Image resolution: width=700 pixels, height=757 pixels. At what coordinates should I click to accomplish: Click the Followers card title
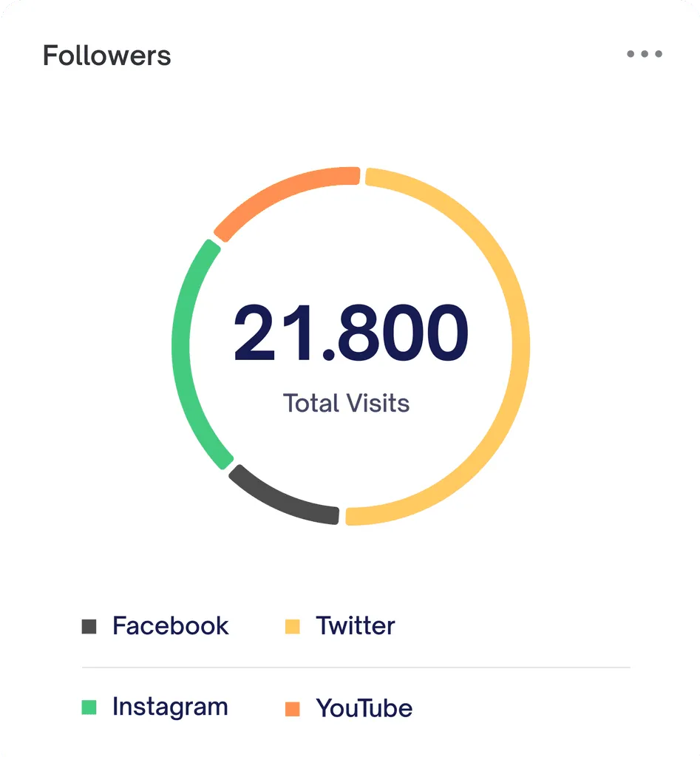[107, 56]
